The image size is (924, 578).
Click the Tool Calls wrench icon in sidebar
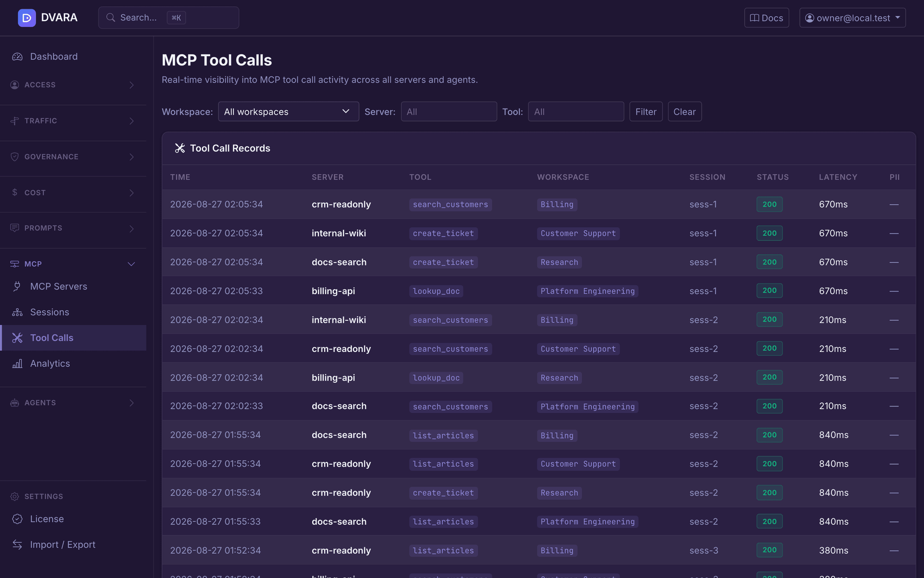point(17,338)
